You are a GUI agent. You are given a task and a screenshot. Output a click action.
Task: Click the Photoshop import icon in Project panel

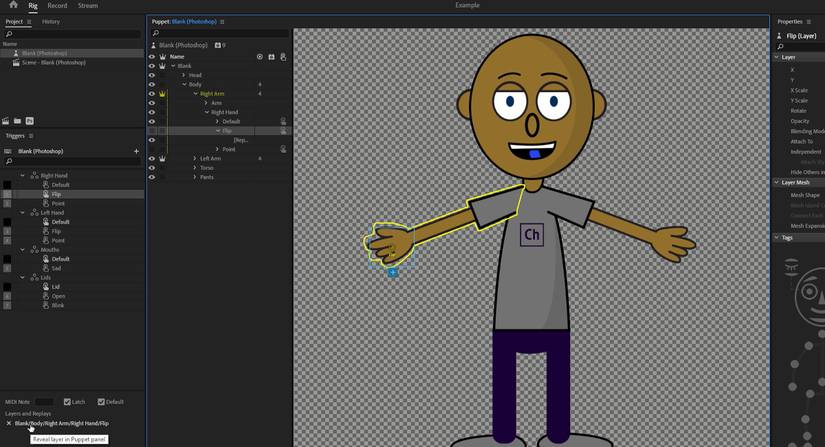pos(29,121)
